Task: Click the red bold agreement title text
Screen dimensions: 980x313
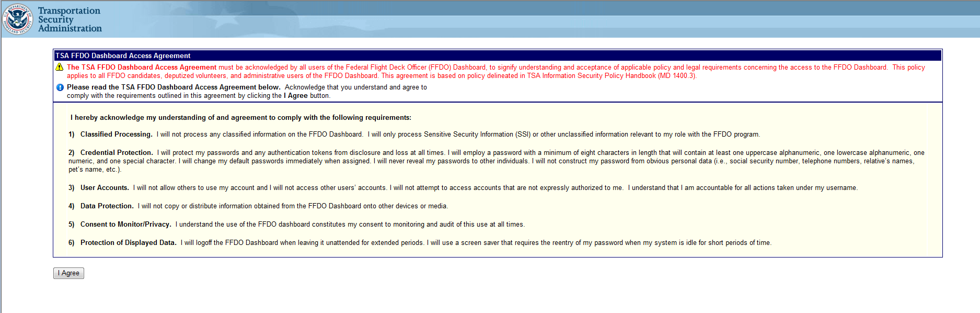Action: click(142, 68)
